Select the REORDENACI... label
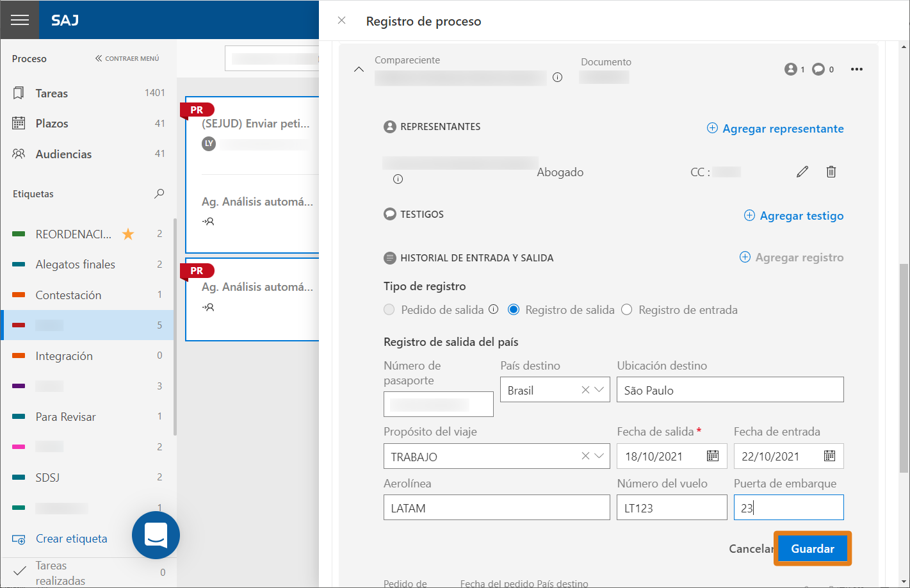The height and width of the screenshot is (588, 910). click(74, 234)
